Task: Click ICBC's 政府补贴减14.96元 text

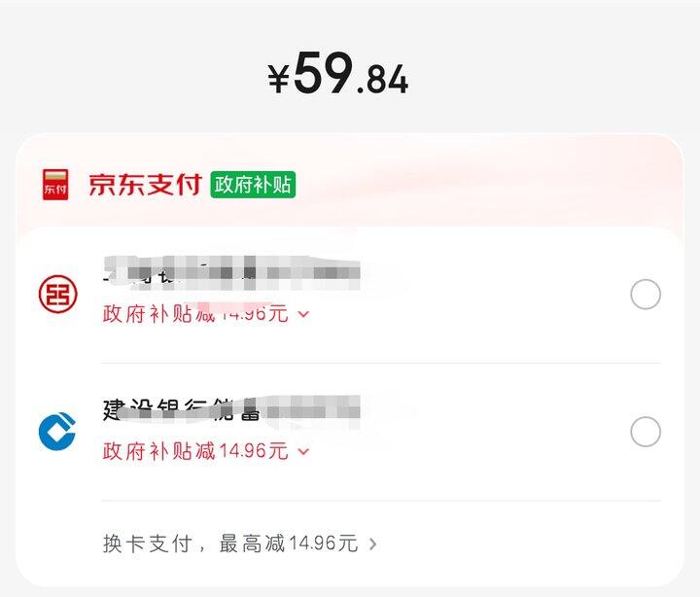Action: click(195, 314)
